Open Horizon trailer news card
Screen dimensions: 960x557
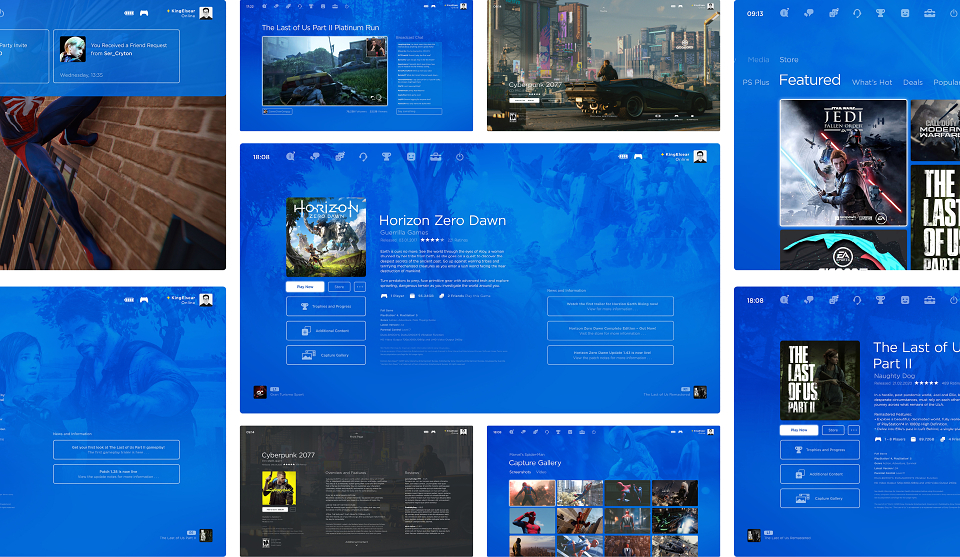pos(610,306)
